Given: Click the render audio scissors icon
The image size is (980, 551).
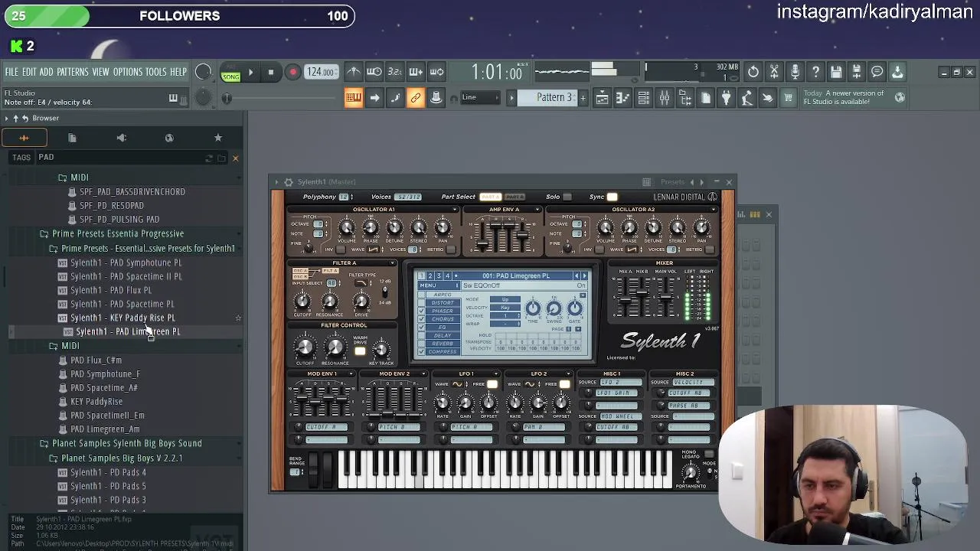Looking at the screenshot, I should point(775,72).
